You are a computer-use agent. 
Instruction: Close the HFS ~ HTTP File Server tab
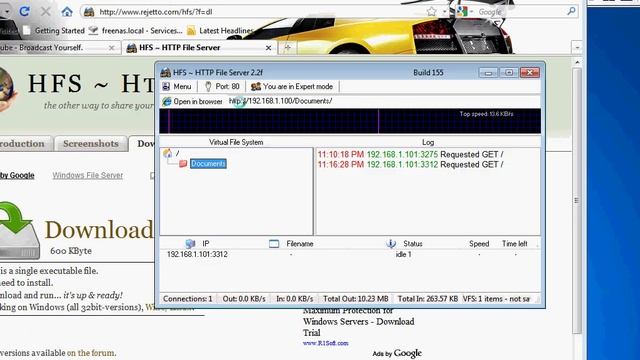[268, 48]
